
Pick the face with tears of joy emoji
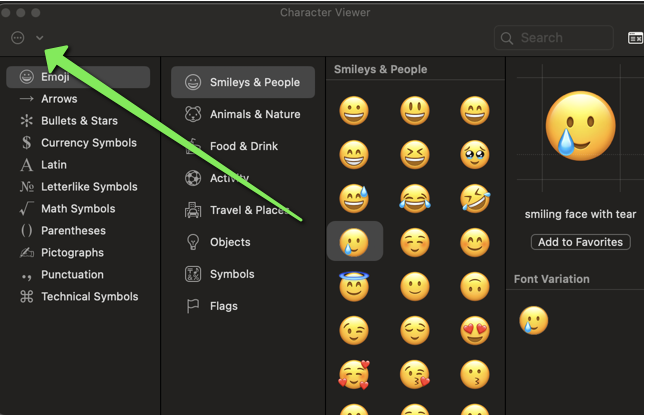click(415, 199)
